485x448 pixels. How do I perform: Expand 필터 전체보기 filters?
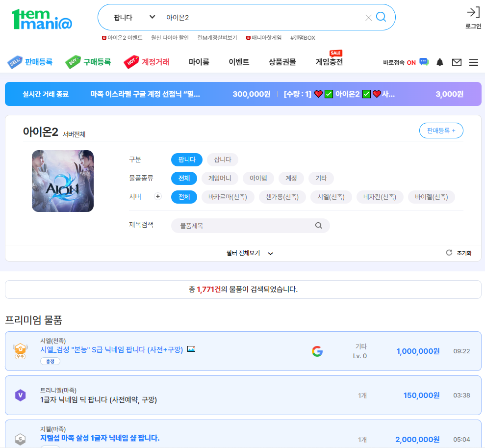click(x=250, y=253)
